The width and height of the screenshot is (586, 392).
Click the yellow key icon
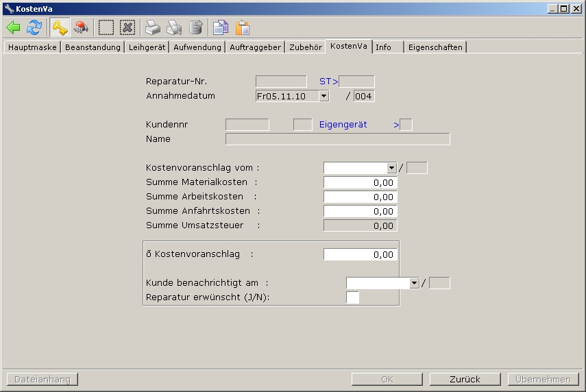(x=60, y=27)
